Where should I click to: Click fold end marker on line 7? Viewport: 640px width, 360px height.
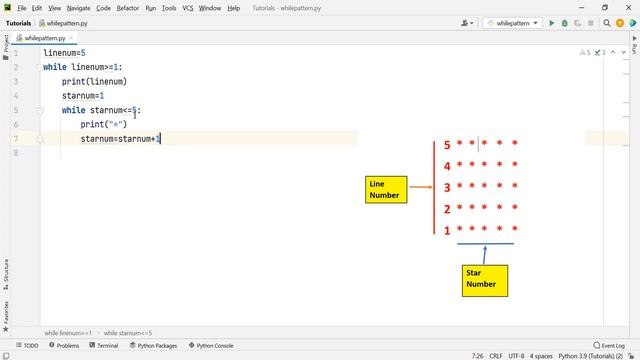point(40,139)
